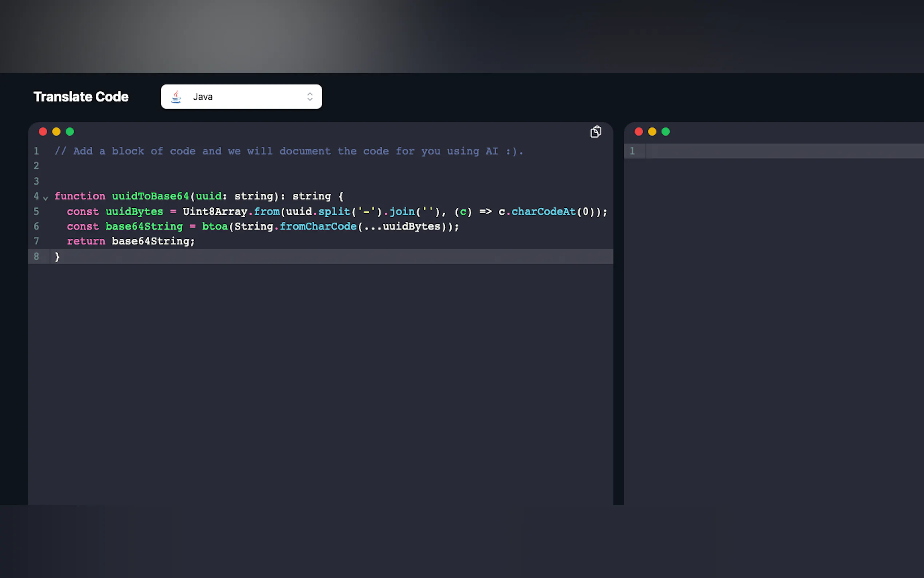Click yellow dot in right output panel

coord(652,131)
